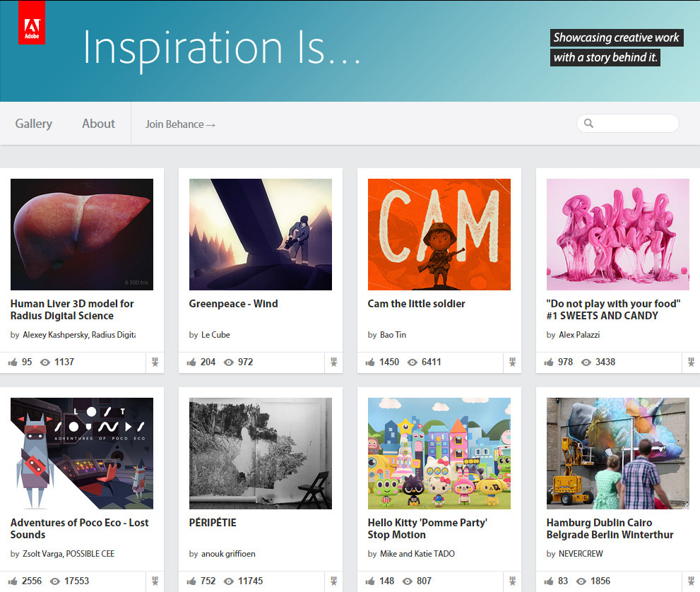Screen dimensions: 700x592
Task: Click ribbon badge icon on Sweets and Candy card
Action: [x=691, y=362]
